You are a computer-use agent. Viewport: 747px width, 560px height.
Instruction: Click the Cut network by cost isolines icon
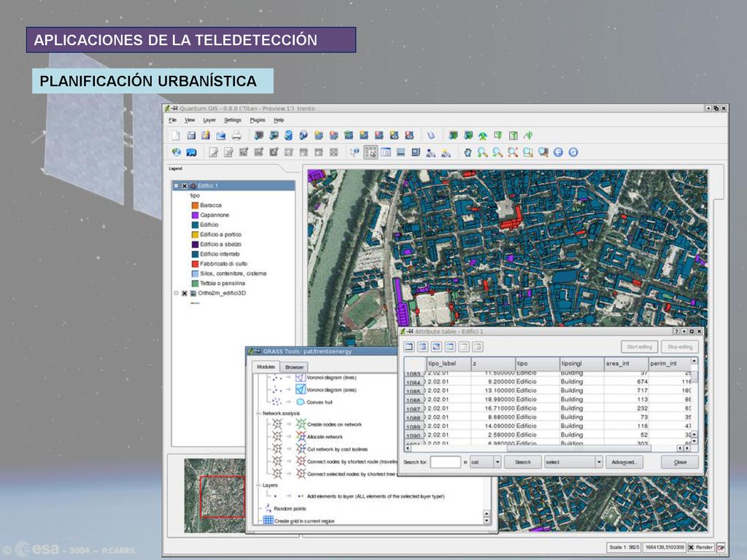[301, 448]
